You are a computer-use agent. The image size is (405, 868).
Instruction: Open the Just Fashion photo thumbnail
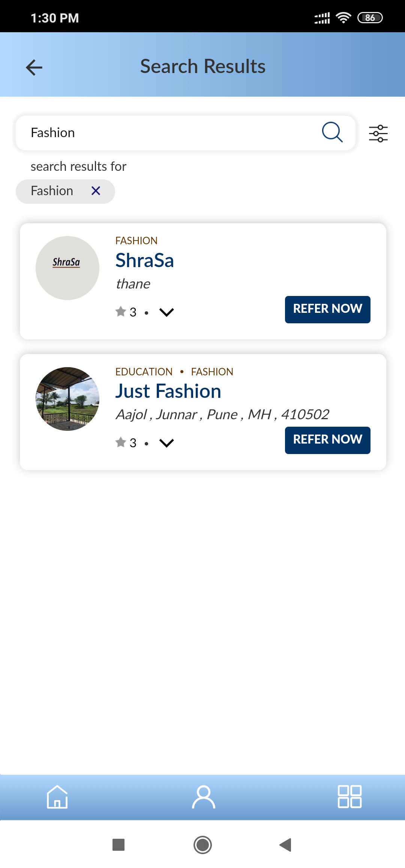tap(67, 399)
